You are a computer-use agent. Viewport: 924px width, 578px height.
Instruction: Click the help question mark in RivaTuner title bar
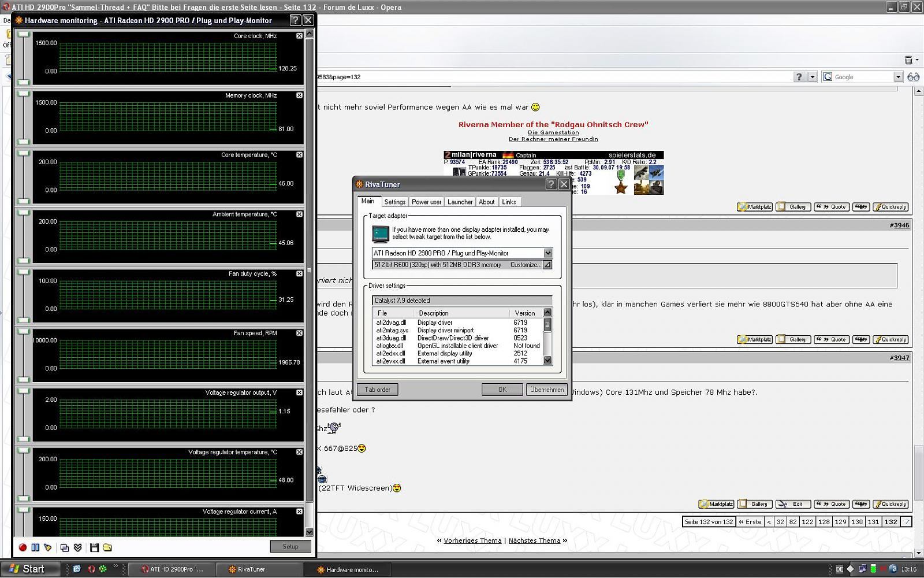(x=551, y=184)
